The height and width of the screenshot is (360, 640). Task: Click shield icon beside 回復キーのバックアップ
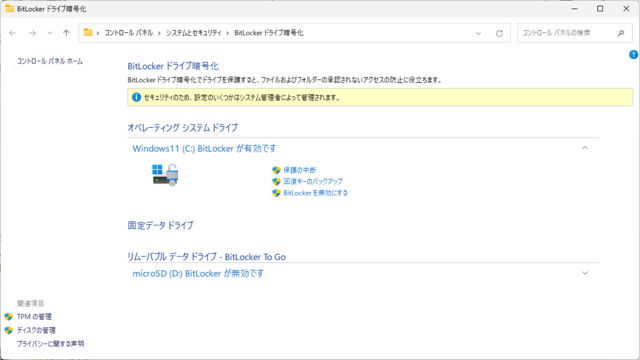276,181
